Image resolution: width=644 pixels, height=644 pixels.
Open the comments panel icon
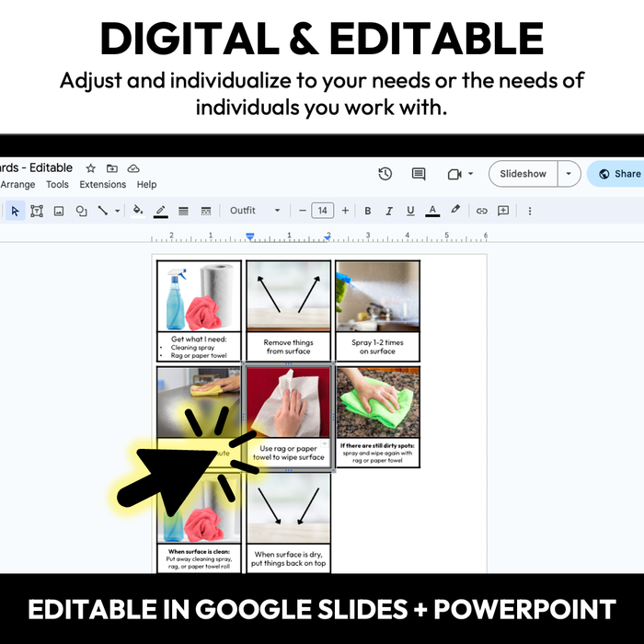419,174
